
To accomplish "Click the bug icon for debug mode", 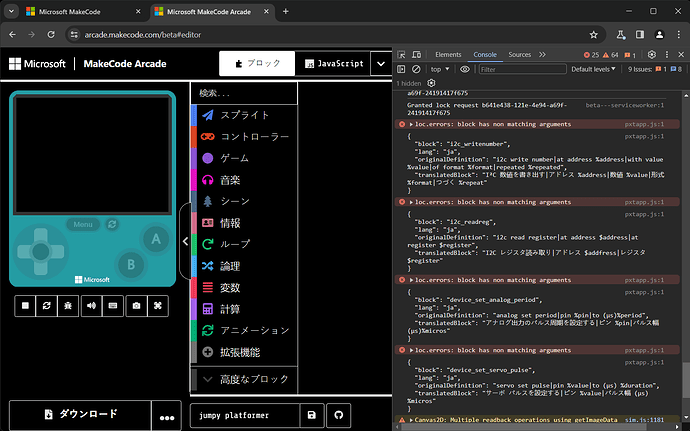I will point(69,306).
